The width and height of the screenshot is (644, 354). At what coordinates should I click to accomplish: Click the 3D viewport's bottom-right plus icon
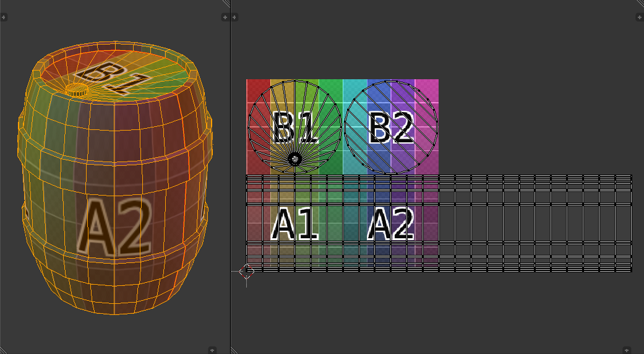pyautogui.click(x=212, y=350)
